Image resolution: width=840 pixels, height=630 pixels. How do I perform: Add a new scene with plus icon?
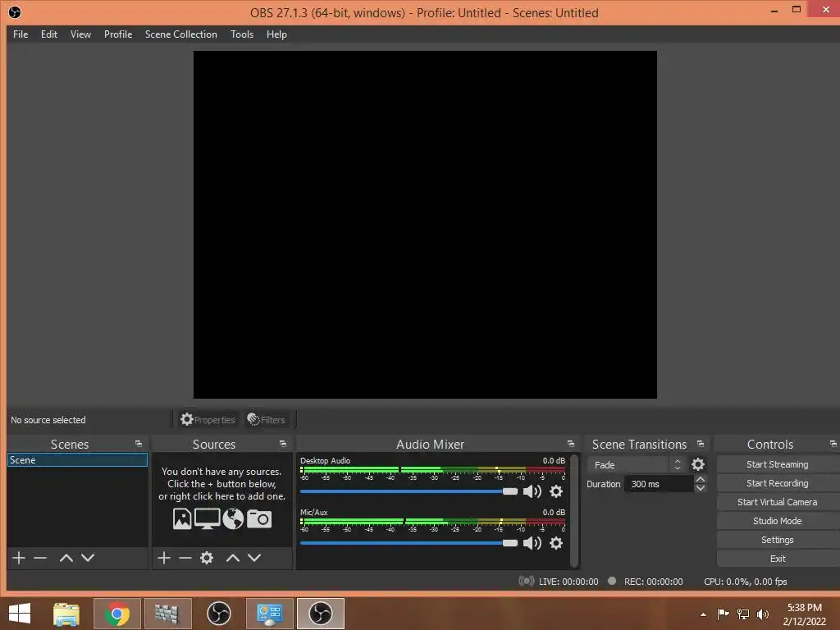[x=19, y=558]
